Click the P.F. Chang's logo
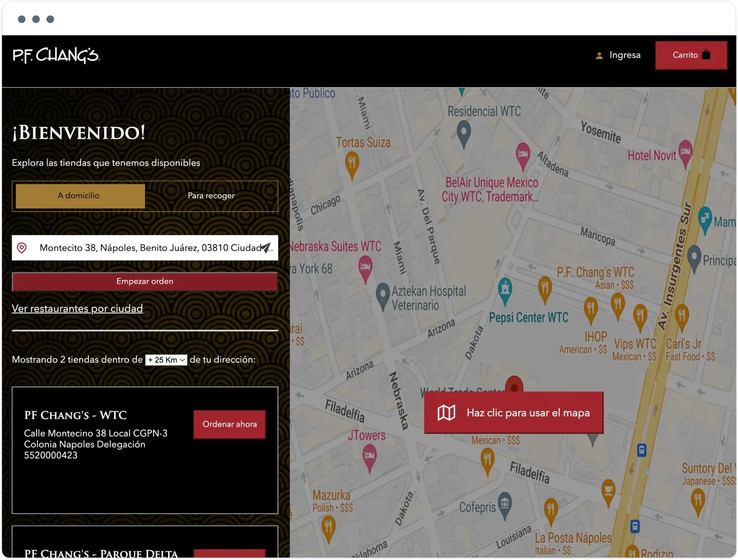 click(56, 55)
